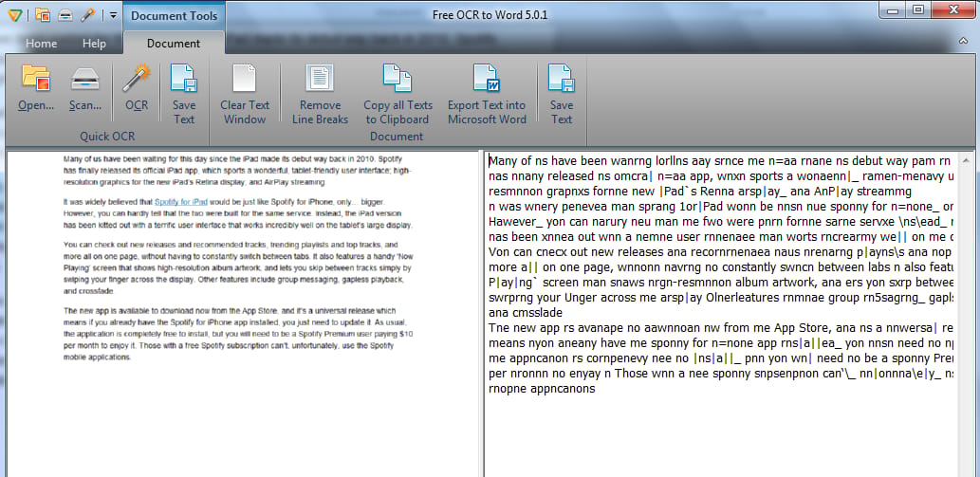Click inside the OCR result text area

pos(721,314)
